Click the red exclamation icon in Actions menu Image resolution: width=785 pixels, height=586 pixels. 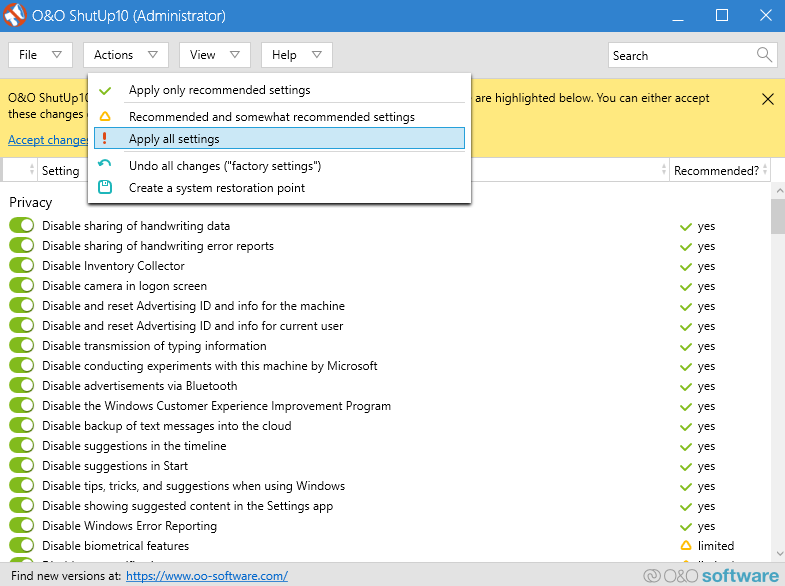point(105,138)
